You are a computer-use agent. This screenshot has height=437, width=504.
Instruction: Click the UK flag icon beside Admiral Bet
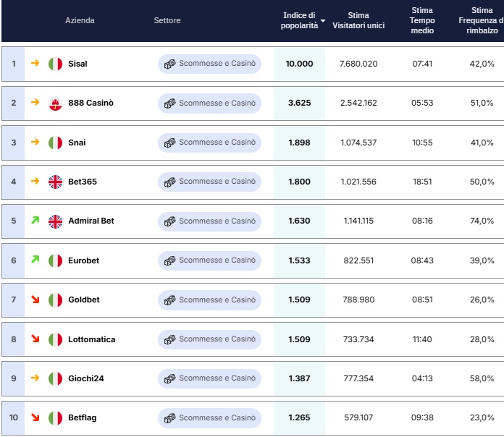click(x=55, y=221)
